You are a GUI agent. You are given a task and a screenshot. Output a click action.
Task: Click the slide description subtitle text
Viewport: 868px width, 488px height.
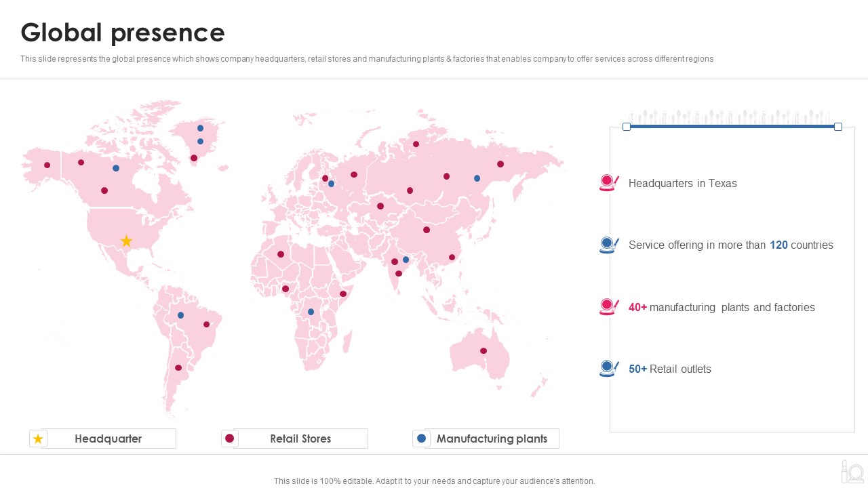click(x=367, y=59)
